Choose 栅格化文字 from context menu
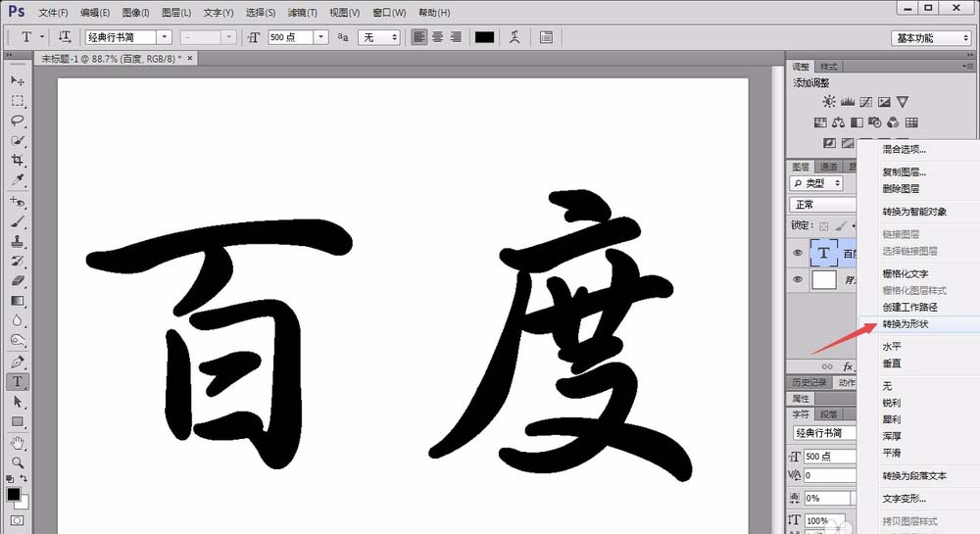Image resolution: width=980 pixels, height=534 pixels. tap(906, 273)
